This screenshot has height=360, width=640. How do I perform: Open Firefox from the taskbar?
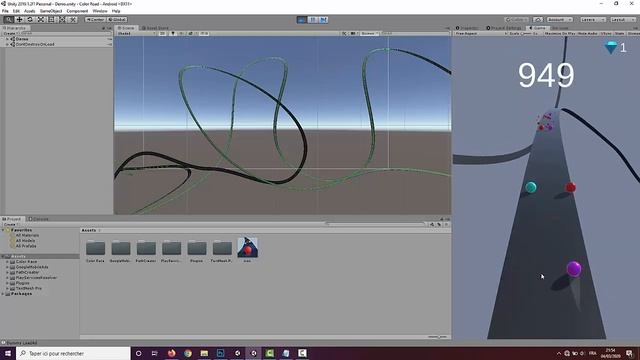pyautogui.click(x=171, y=353)
